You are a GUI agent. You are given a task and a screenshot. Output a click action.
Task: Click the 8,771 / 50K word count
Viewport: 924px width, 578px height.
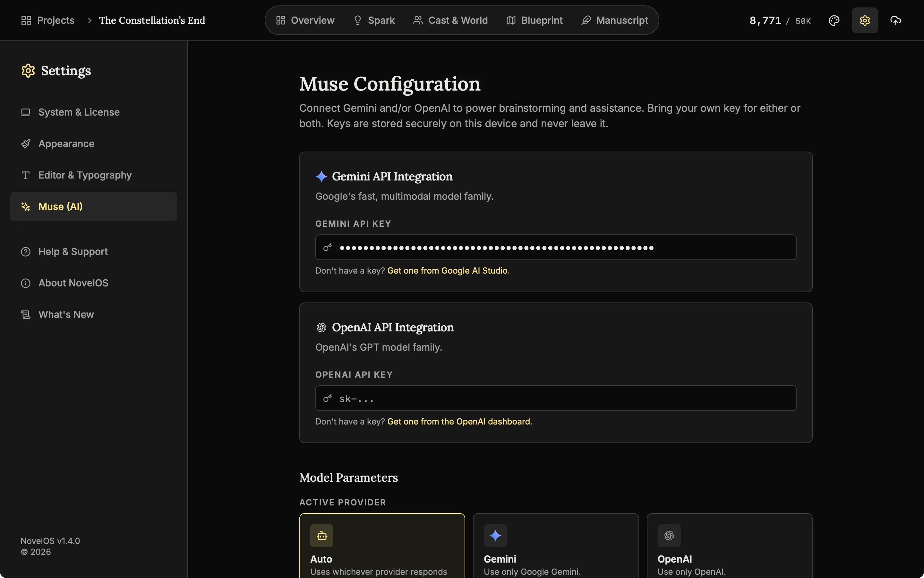[x=780, y=21]
